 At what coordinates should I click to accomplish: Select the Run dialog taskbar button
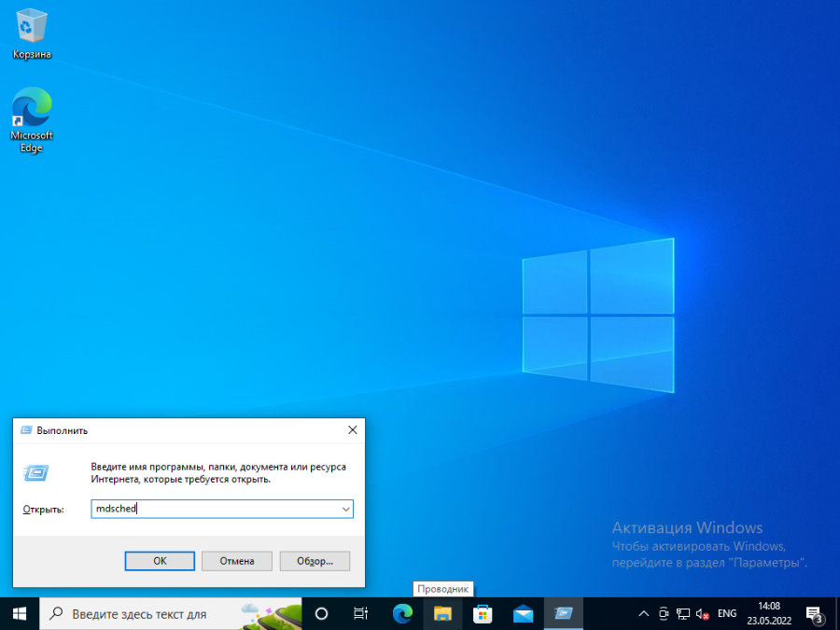563,614
